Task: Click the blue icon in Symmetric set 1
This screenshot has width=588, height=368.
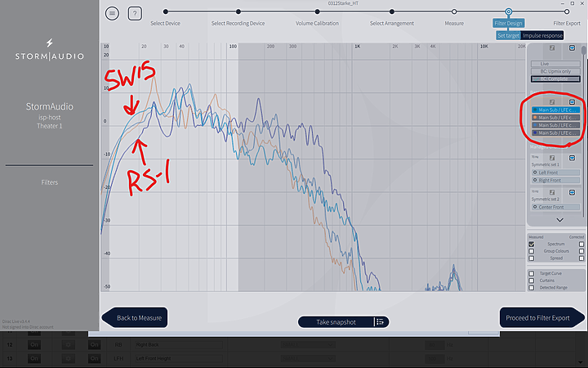Action: 572,158
